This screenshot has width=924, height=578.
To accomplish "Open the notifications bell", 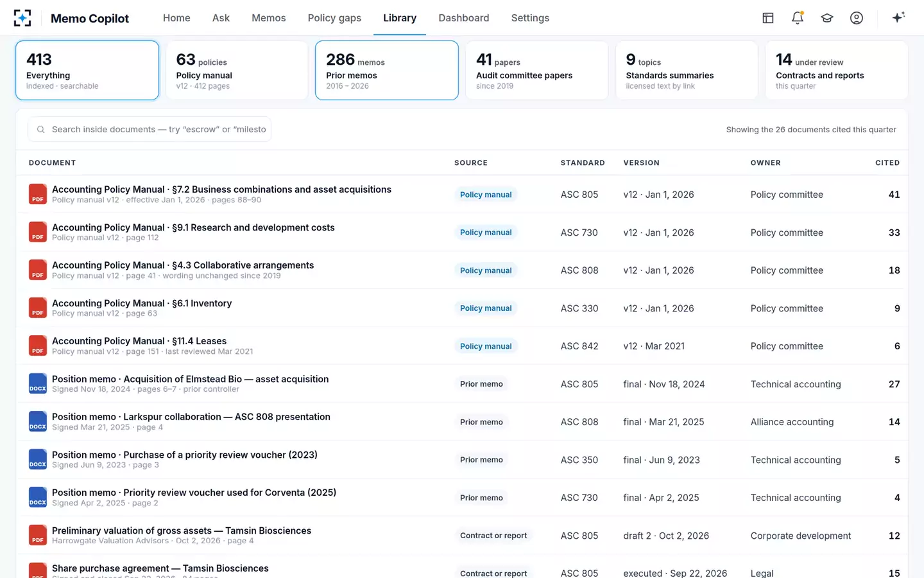I will 798,18.
